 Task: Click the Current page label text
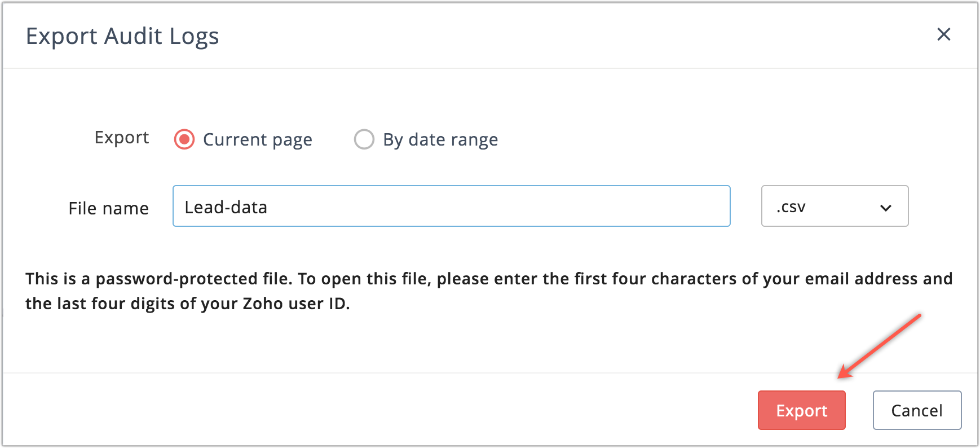[x=257, y=139]
